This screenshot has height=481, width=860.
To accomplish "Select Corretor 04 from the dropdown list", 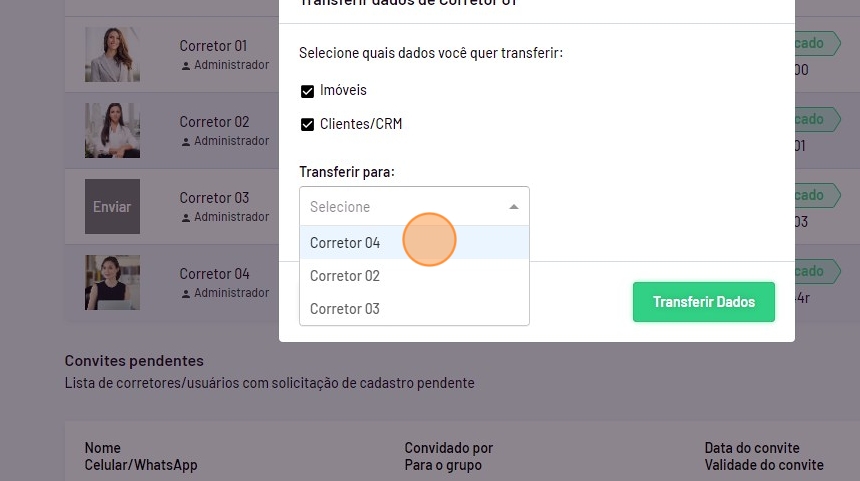I will point(345,243).
